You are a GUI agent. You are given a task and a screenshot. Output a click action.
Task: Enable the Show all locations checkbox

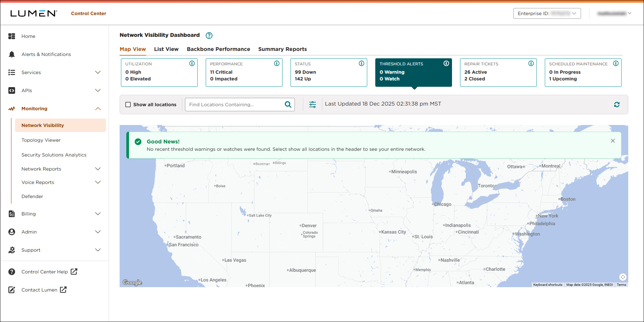click(128, 105)
